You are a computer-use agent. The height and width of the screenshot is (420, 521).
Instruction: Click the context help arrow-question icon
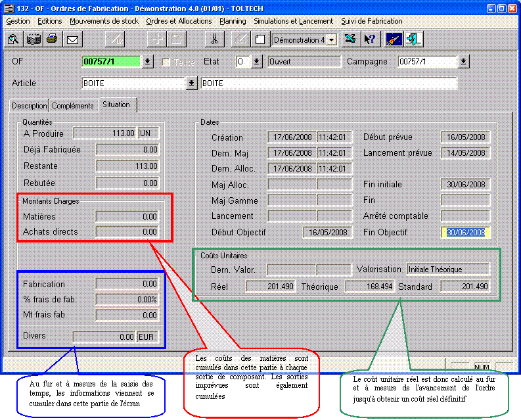(370, 39)
